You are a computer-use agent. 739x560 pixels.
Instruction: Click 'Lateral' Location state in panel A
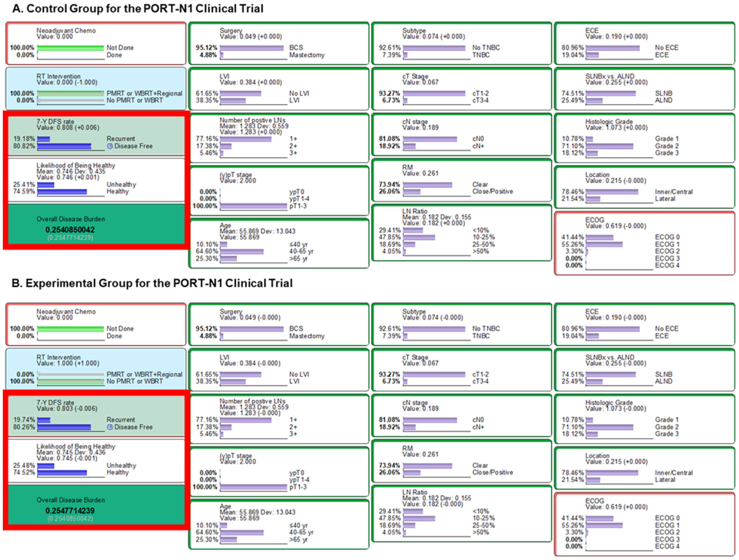593,199
